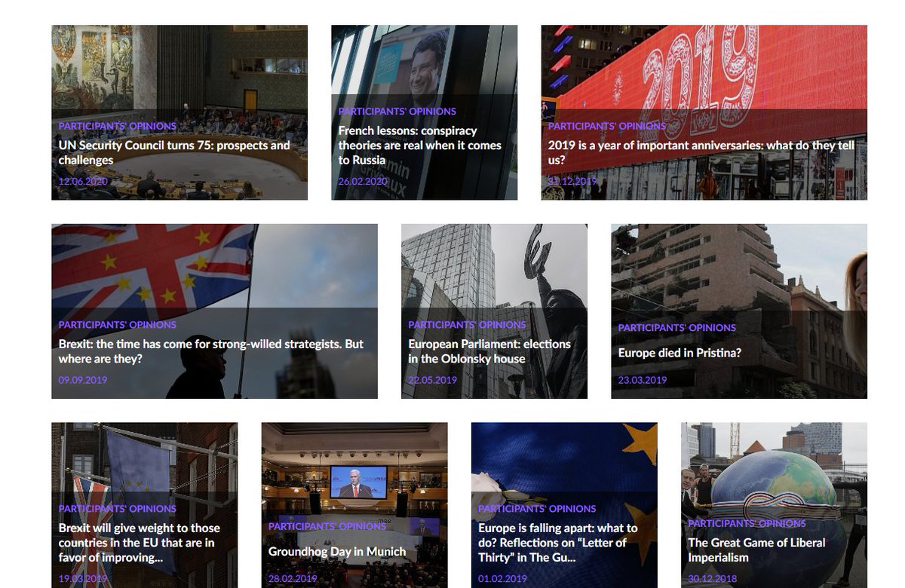The image size is (905, 588).
Task: Open Groundhog Day in Munich article
Action: click(x=337, y=551)
